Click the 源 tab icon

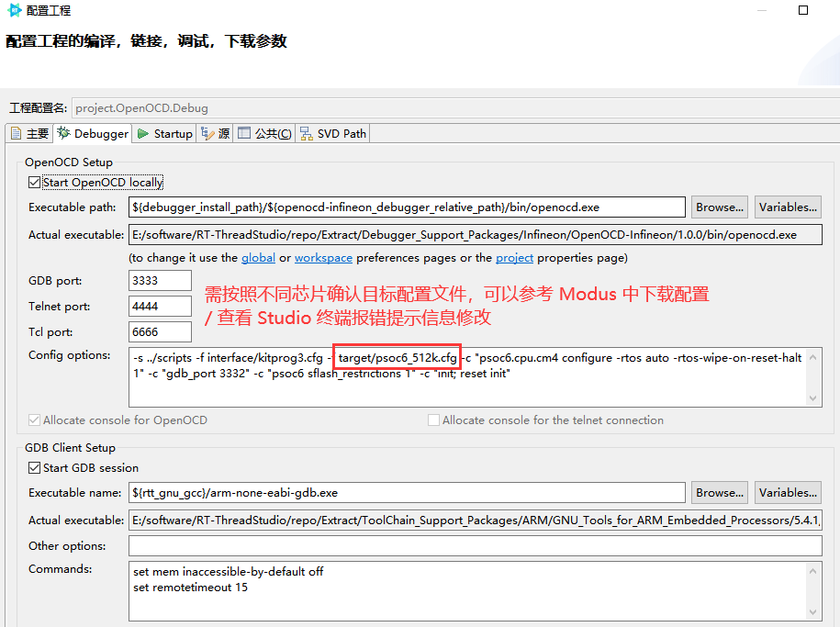click(207, 134)
